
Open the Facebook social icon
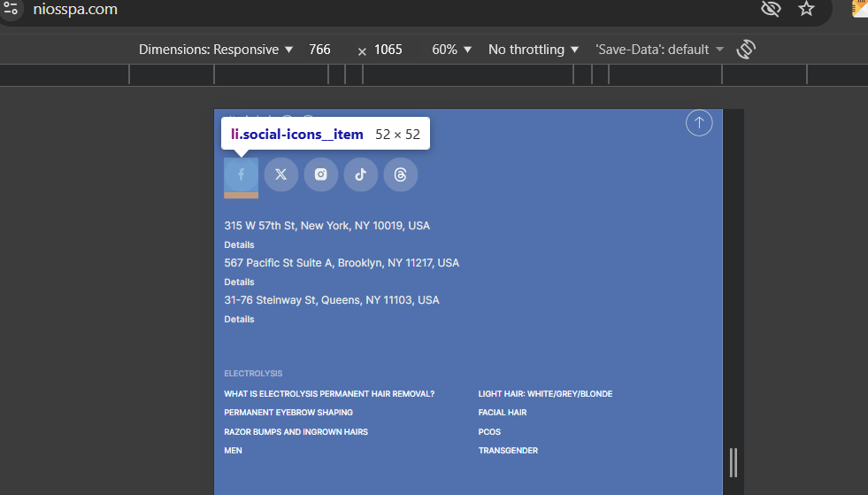click(241, 174)
